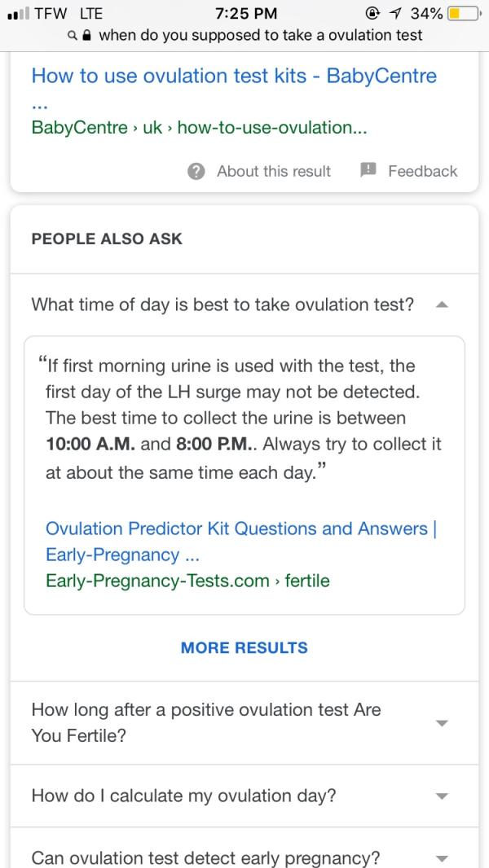This screenshot has height=868, width=489.
Task: Collapse the 'What time of day' question arrow
Action: point(442,304)
